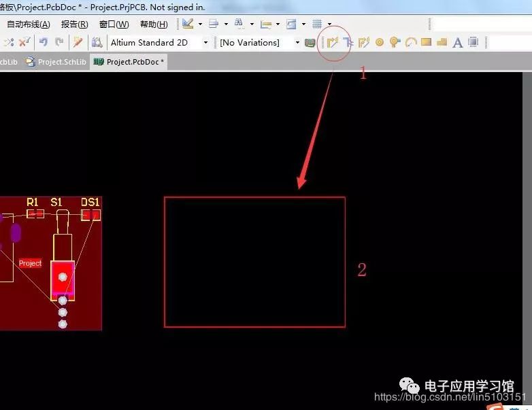This screenshot has height=410, width=532.
Task: Select the red Project text string
Action: 30,263
